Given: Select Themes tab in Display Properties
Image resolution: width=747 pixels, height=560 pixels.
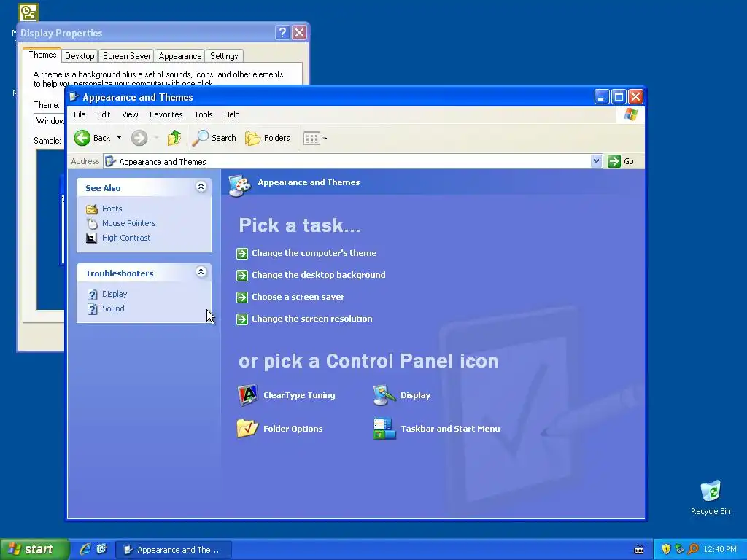Looking at the screenshot, I should (x=42, y=55).
